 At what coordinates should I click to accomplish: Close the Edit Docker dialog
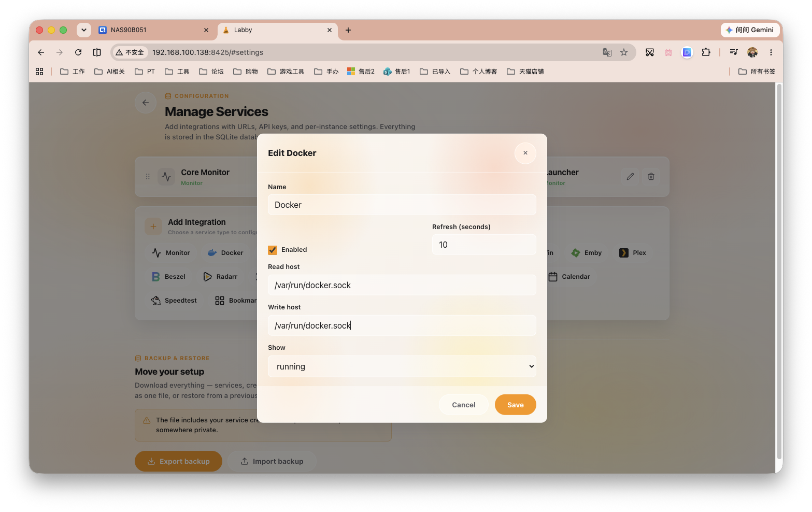coord(525,153)
